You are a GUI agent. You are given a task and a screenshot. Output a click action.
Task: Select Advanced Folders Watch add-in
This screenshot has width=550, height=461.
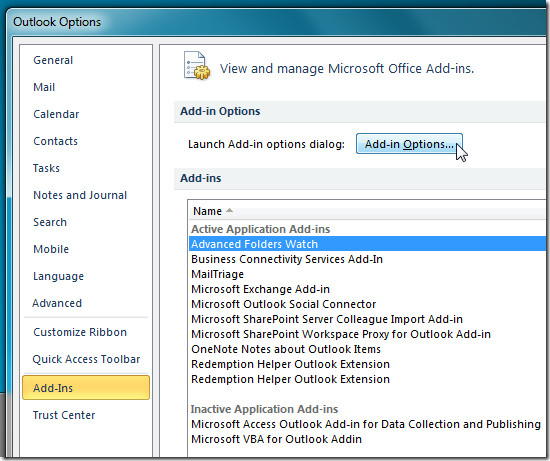coord(368,244)
